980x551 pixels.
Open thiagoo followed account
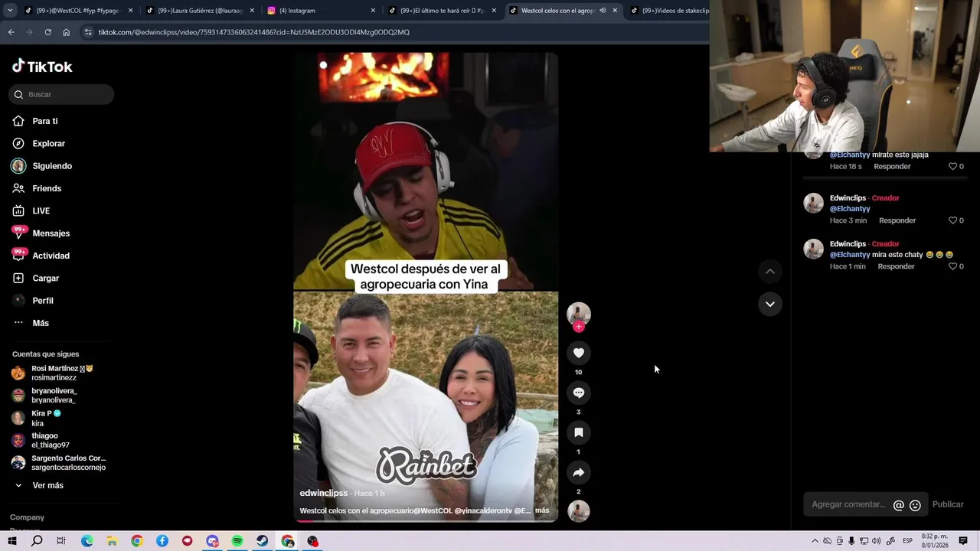(x=50, y=440)
